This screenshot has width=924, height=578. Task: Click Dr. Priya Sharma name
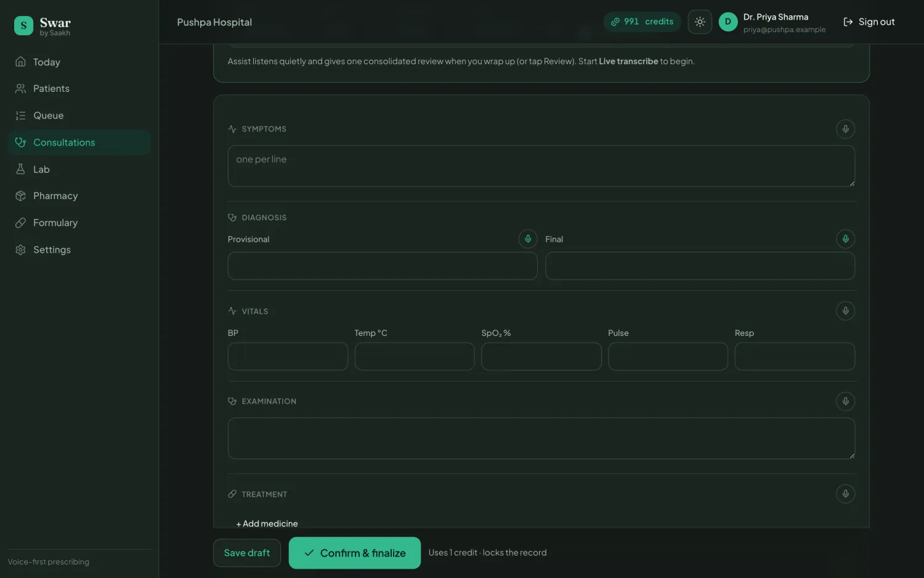[776, 17]
